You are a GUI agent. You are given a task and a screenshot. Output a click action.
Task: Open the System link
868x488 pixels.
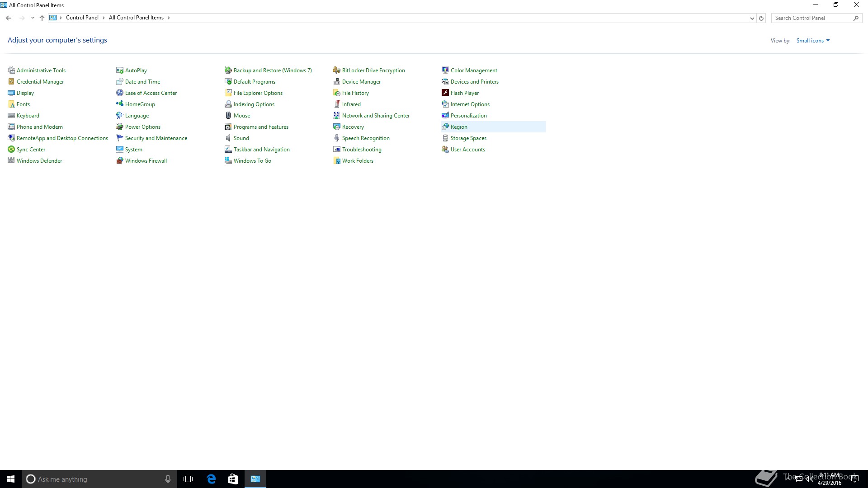[x=134, y=150]
